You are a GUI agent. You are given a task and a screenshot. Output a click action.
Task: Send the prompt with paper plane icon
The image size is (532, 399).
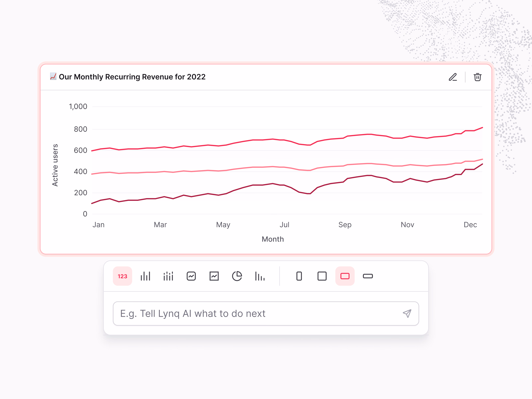tap(407, 314)
